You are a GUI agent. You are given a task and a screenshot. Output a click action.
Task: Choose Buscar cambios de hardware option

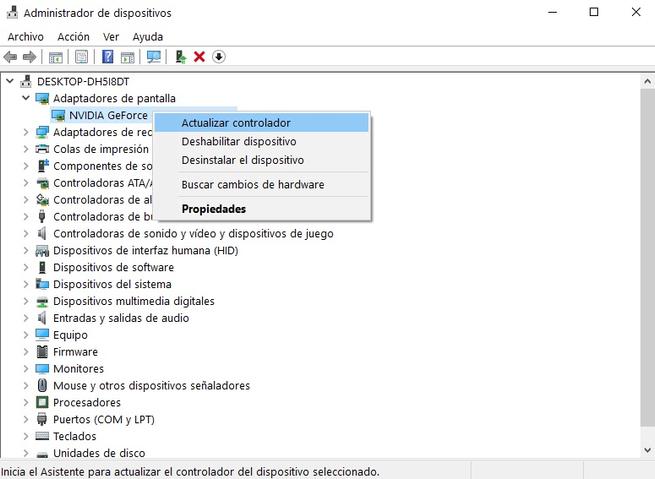(x=262, y=185)
